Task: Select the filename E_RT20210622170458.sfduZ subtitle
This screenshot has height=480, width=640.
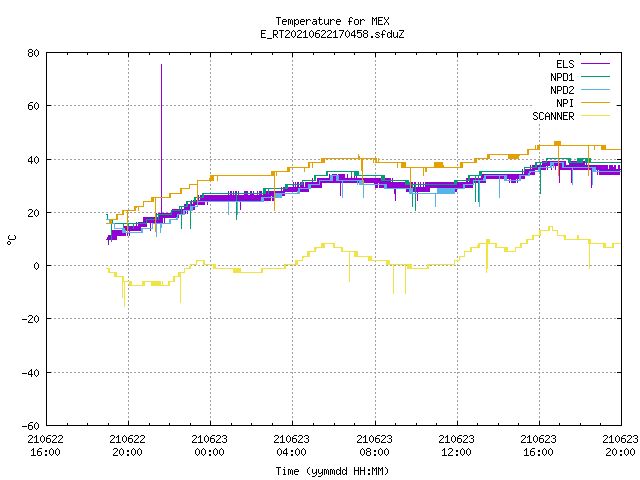Action: click(332, 34)
